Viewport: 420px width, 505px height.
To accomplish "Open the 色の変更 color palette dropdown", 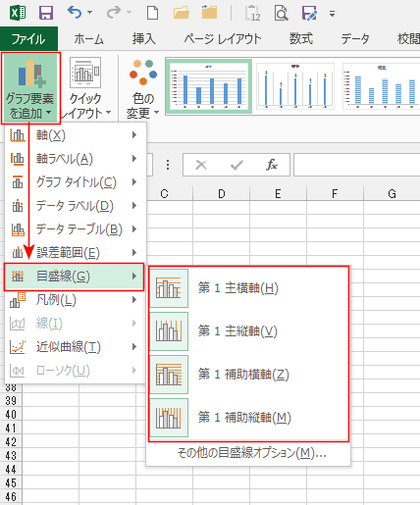I will pos(143,88).
